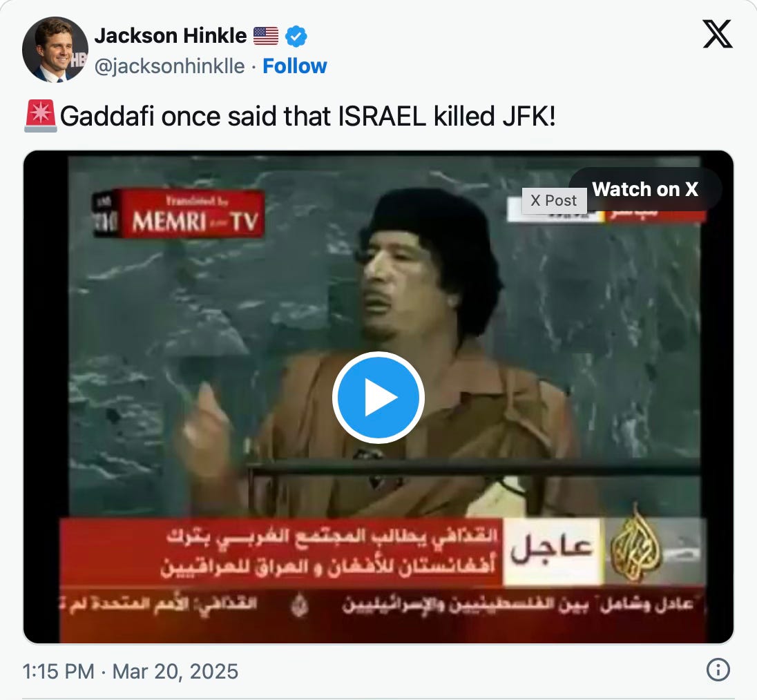Viewport: 757px width, 700px height.
Task: Open the X logo in the top corner
Action: click(718, 34)
